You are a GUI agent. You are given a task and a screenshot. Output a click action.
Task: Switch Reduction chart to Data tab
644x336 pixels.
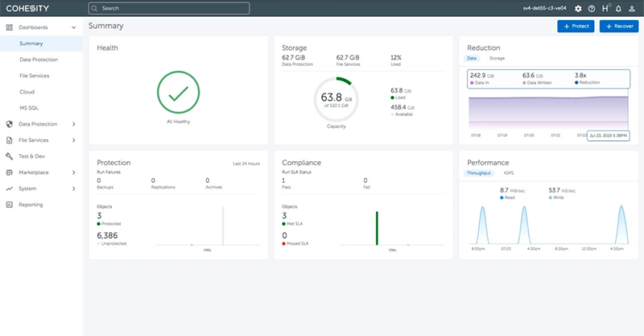click(472, 58)
